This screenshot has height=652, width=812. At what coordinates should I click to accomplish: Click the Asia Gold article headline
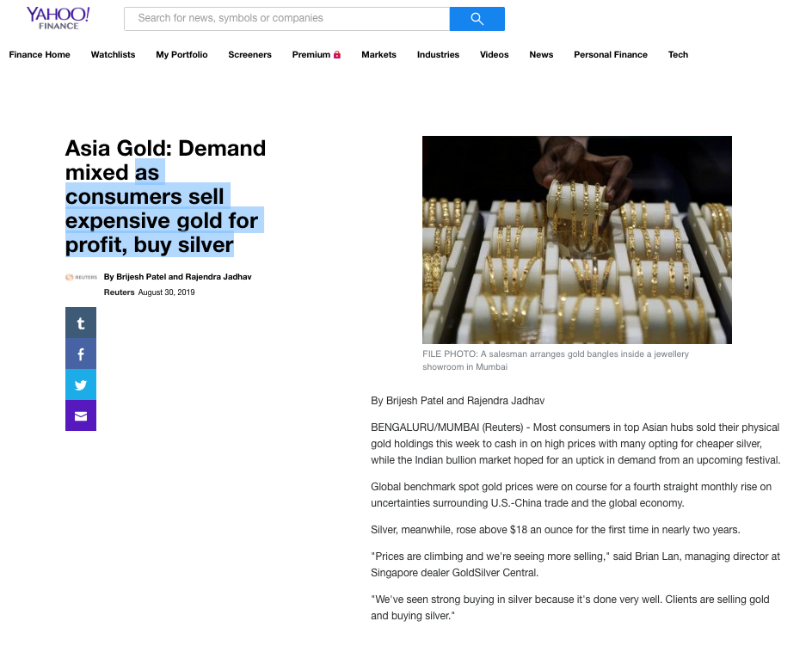point(165,196)
